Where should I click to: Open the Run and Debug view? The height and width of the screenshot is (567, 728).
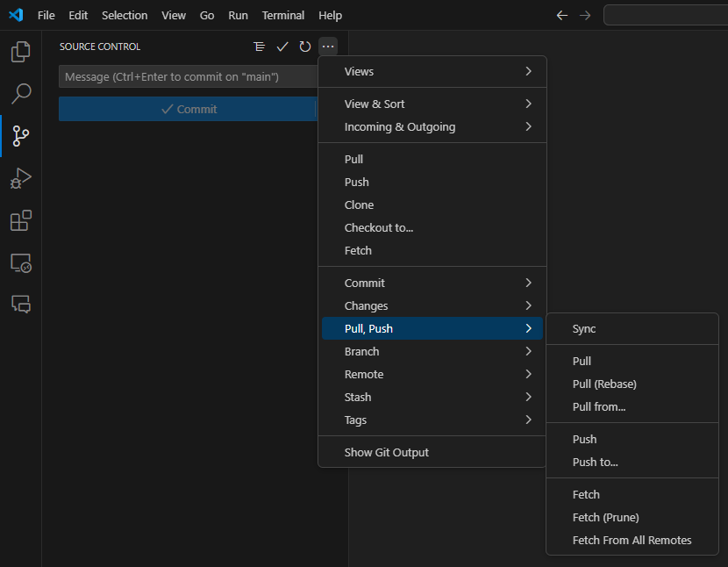click(x=20, y=178)
